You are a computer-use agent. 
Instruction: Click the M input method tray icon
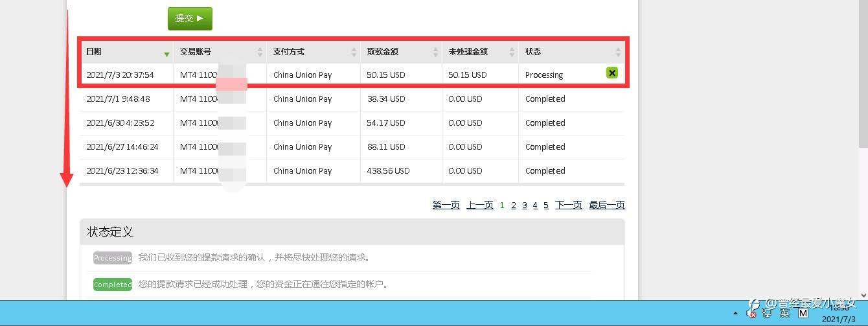tap(803, 313)
